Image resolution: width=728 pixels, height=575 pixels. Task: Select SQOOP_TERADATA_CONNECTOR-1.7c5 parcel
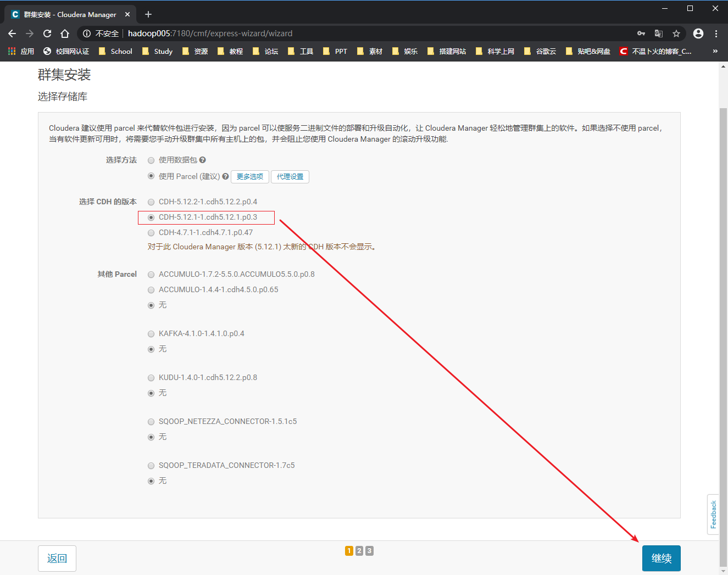pyautogui.click(x=151, y=466)
